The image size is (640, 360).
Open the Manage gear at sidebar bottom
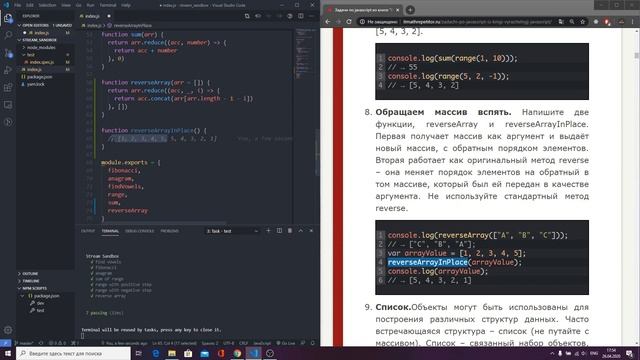click(8, 330)
